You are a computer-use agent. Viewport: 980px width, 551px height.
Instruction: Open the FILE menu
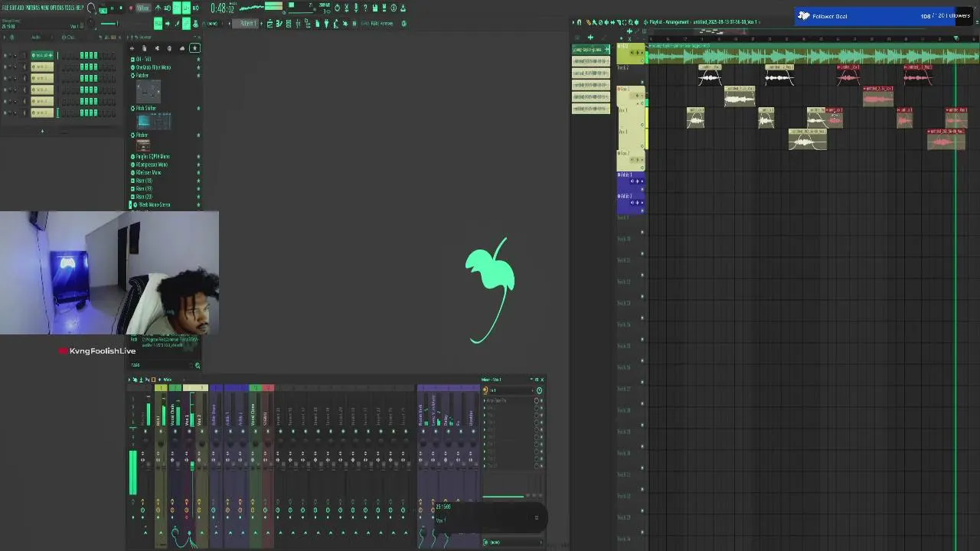(x=4, y=8)
